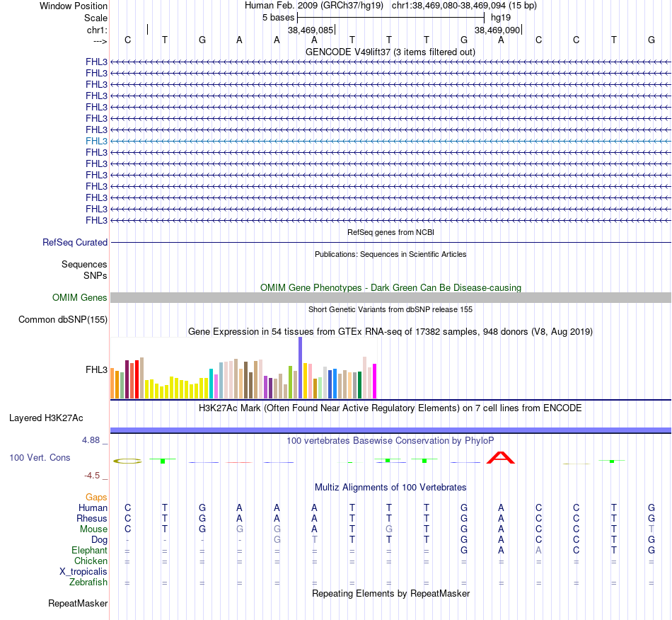Click the chr1: base position label
The image size is (672, 620).
point(97,30)
